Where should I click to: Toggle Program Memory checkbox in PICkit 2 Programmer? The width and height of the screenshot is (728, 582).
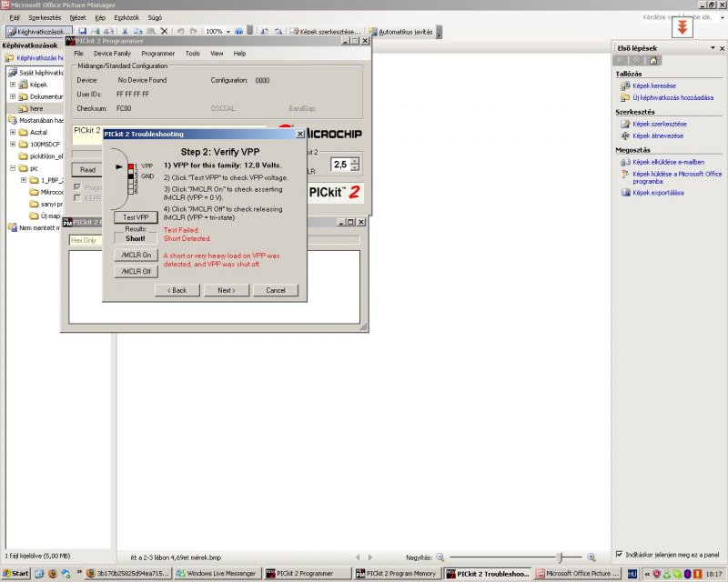77,186
